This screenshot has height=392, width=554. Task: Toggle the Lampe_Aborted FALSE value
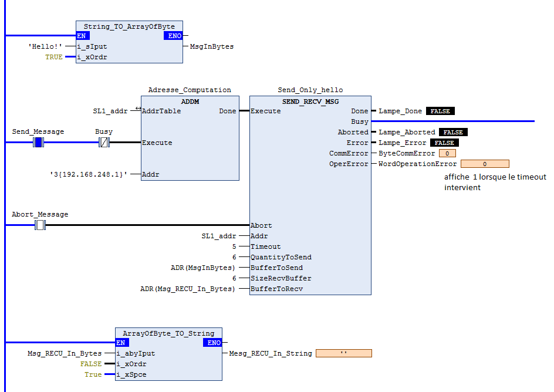click(x=454, y=132)
